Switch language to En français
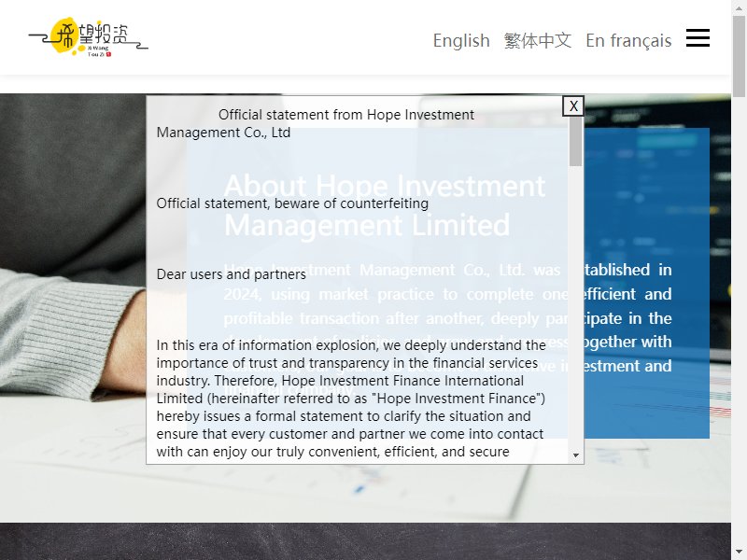Image resolution: width=747 pixels, height=560 pixels. coord(628,40)
